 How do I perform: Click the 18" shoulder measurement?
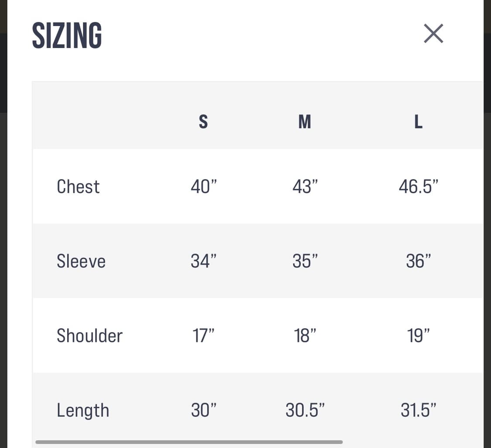tap(305, 336)
